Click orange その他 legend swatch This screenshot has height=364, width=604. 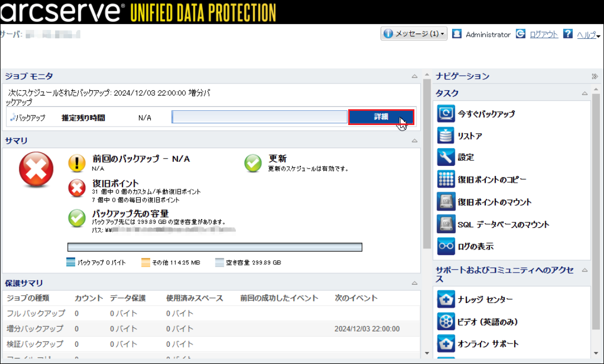145,262
